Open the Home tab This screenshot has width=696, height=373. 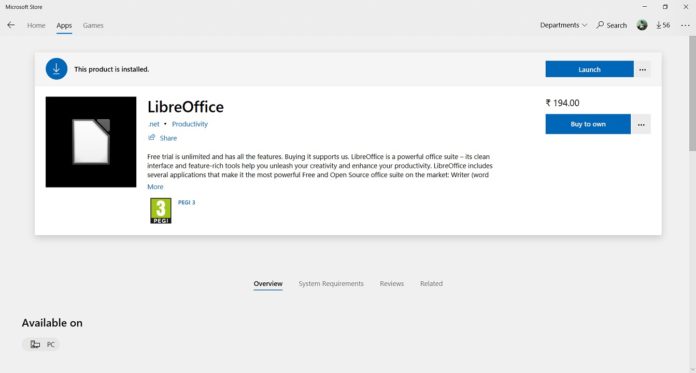click(36, 25)
